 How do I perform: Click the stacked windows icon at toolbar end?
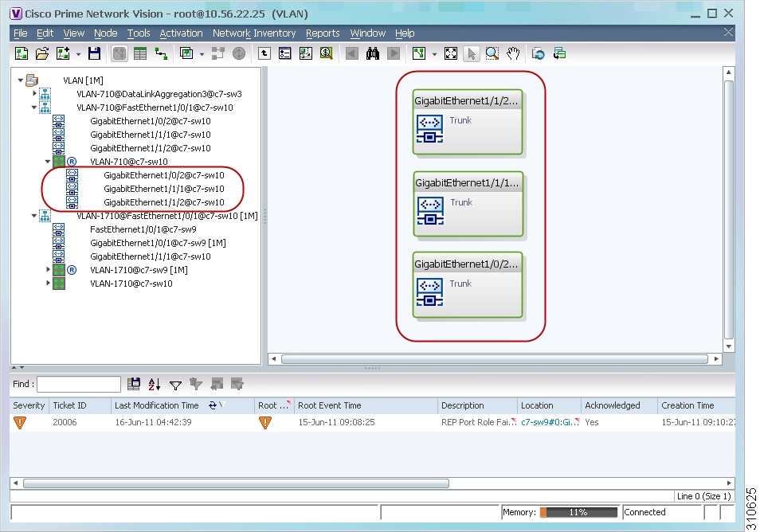tap(560, 53)
